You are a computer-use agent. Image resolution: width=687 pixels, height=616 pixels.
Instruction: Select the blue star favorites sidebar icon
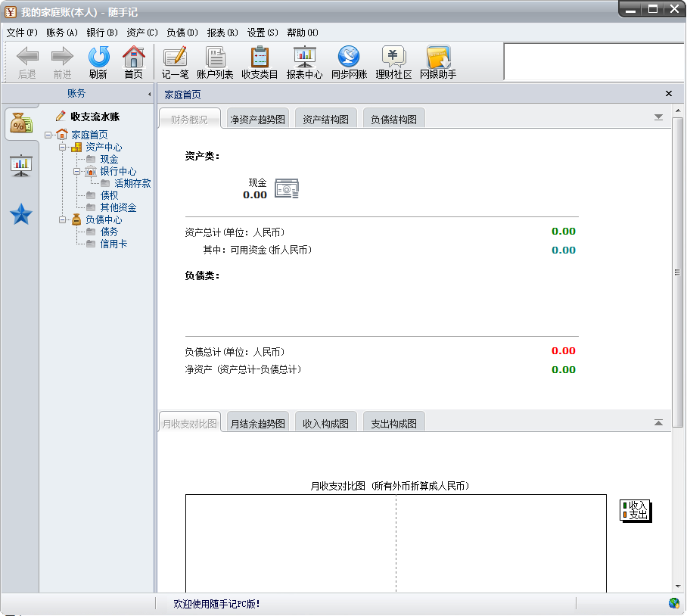[x=20, y=214]
